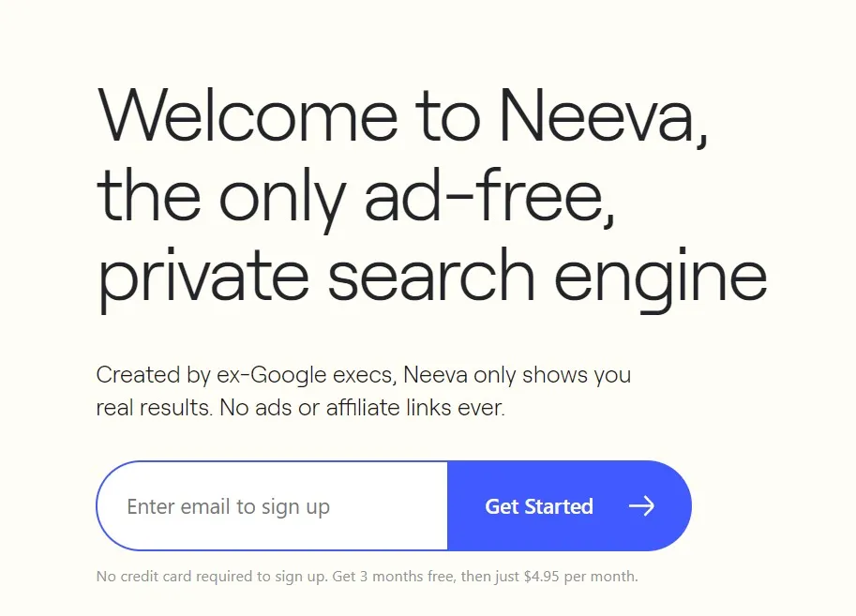Image resolution: width=856 pixels, height=616 pixels.
Task: Click the private search engine heading line
Action: (431, 275)
